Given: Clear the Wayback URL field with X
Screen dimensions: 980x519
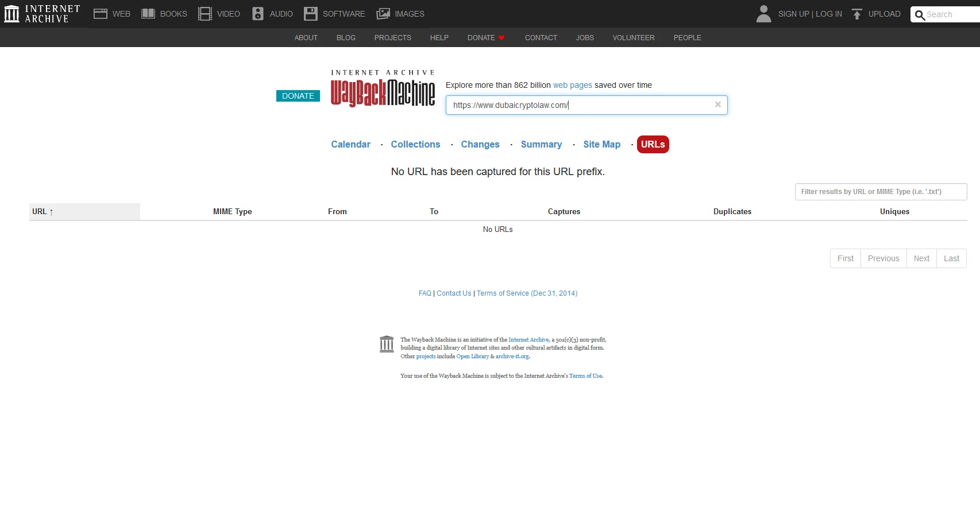Looking at the screenshot, I should pos(717,104).
